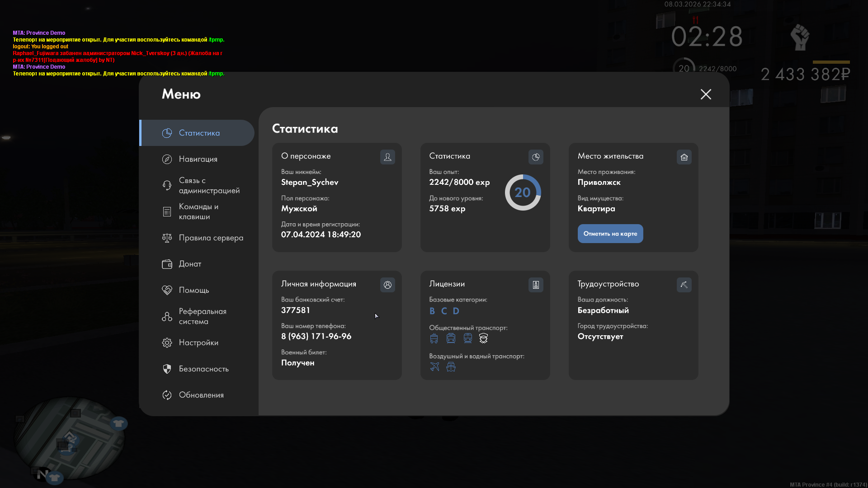The height and width of the screenshot is (488, 868).
Task: Click the level 20 circular progress ring
Action: (x=523, y=192)
